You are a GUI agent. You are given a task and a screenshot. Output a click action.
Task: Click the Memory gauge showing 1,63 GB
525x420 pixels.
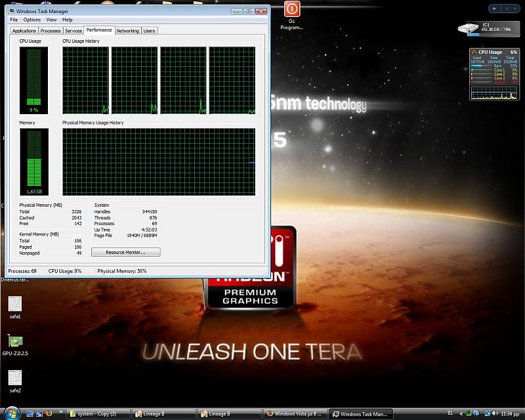coord(34,162)
